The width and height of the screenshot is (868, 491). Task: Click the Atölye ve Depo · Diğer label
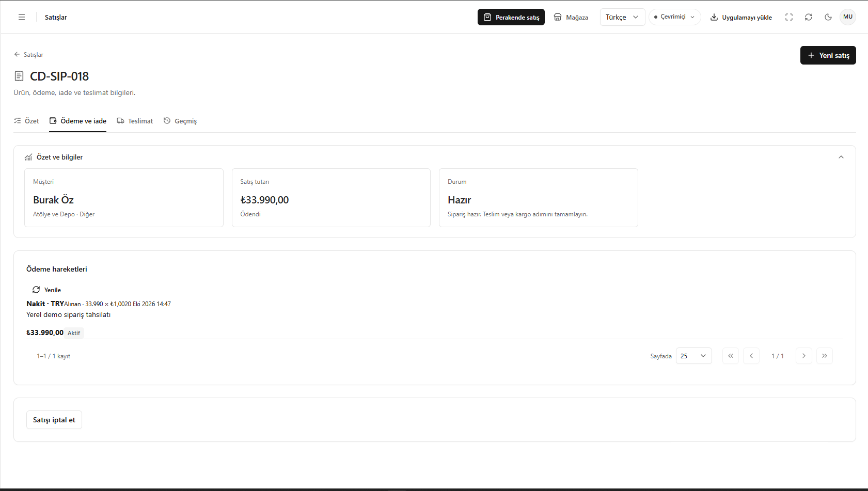coord(64,214)
